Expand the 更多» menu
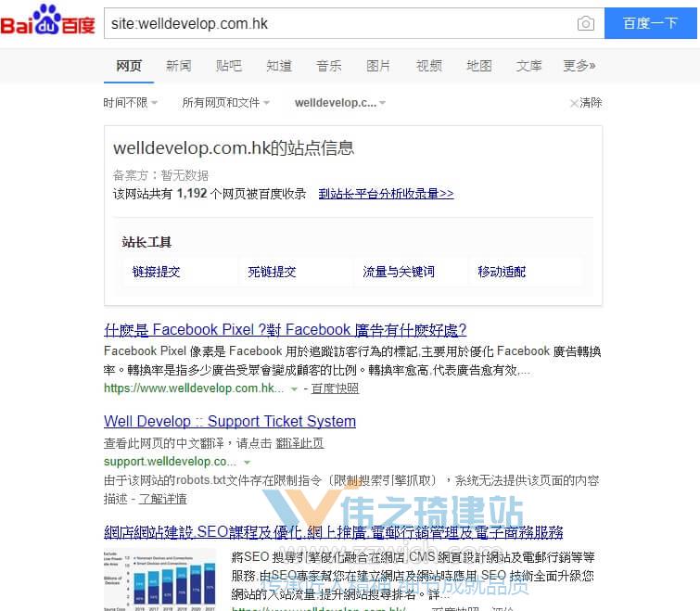Image resolution: width=700 pixels, height=611 pixels. tap(579, 66)
